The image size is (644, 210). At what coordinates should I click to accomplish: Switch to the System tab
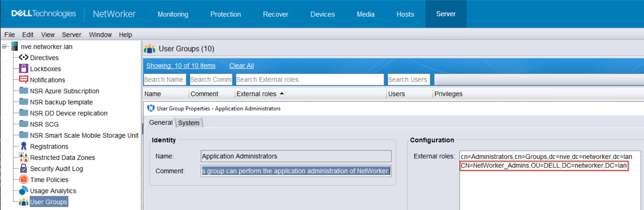(x=188, y=123)
